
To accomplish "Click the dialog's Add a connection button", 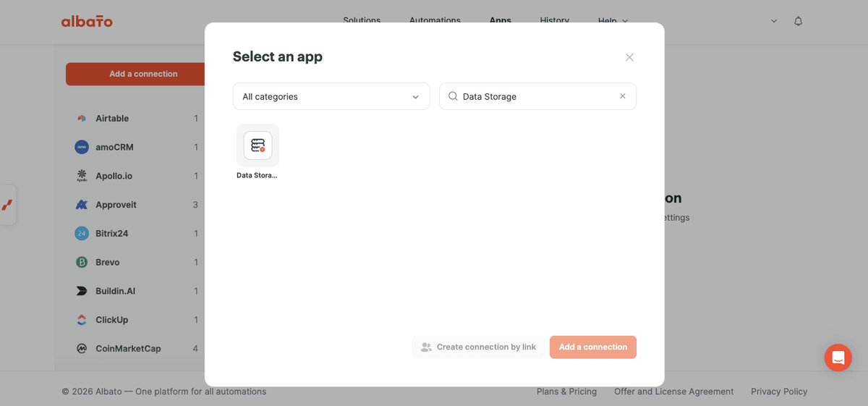I will [x=593, y=347].
